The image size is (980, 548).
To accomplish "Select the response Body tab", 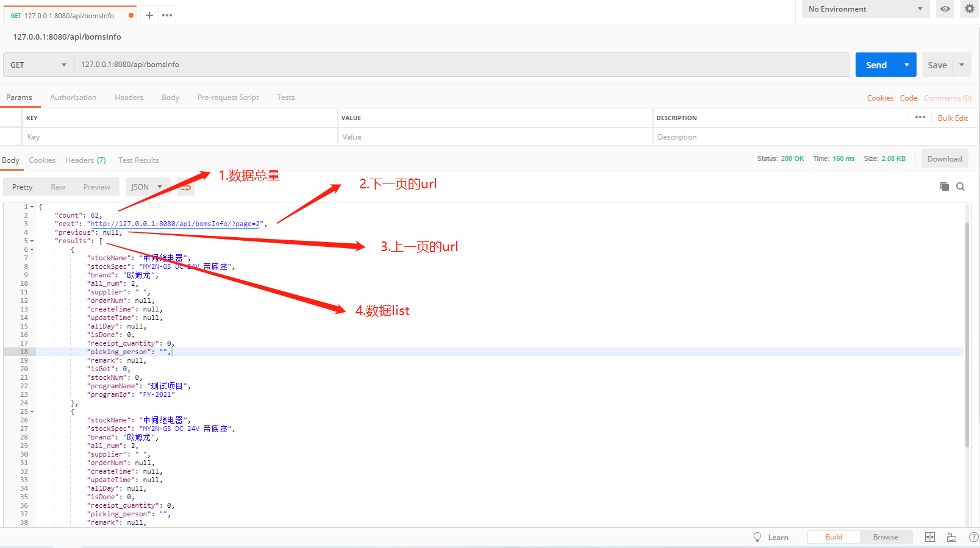I will pyautogui.click(x=10, y=160).
